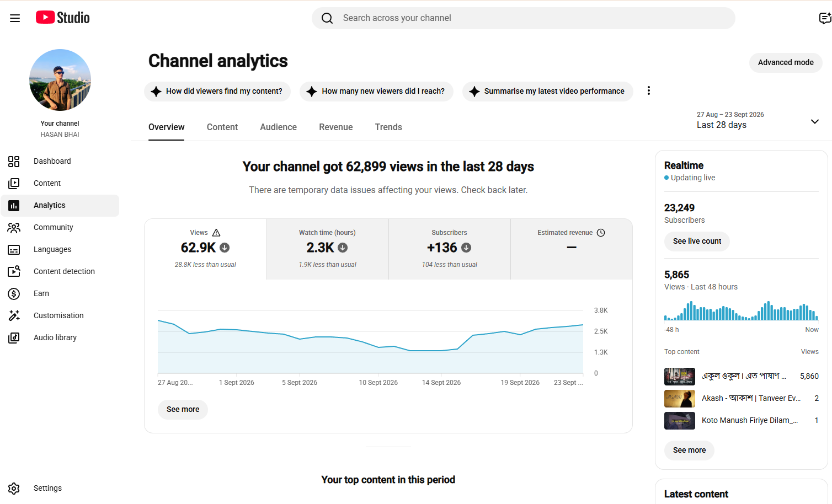The height and width of the screenshot is (504, 832).
Task: Click See more below the views chart
Action: tap(183, 409)
